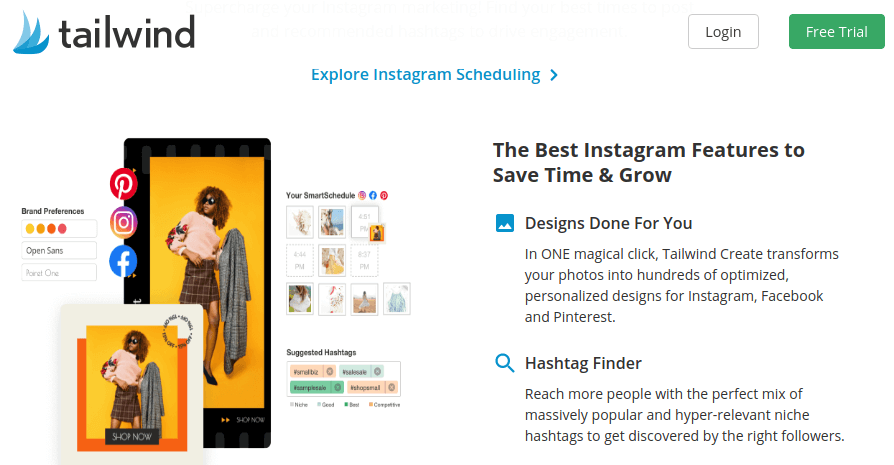The height and width of the screenshot is (465, 894).
Task: Click the Designs Done For You image icon
Action: point(505,223)
